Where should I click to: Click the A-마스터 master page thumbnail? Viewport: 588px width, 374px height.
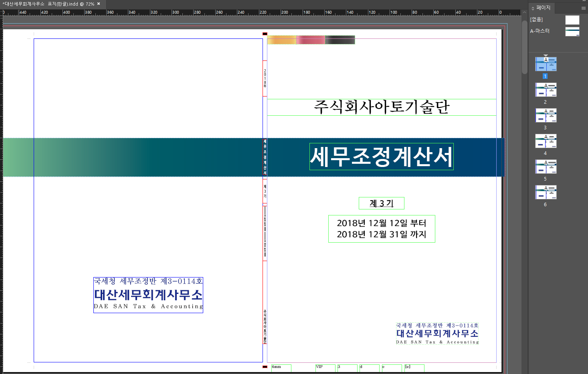572,31
